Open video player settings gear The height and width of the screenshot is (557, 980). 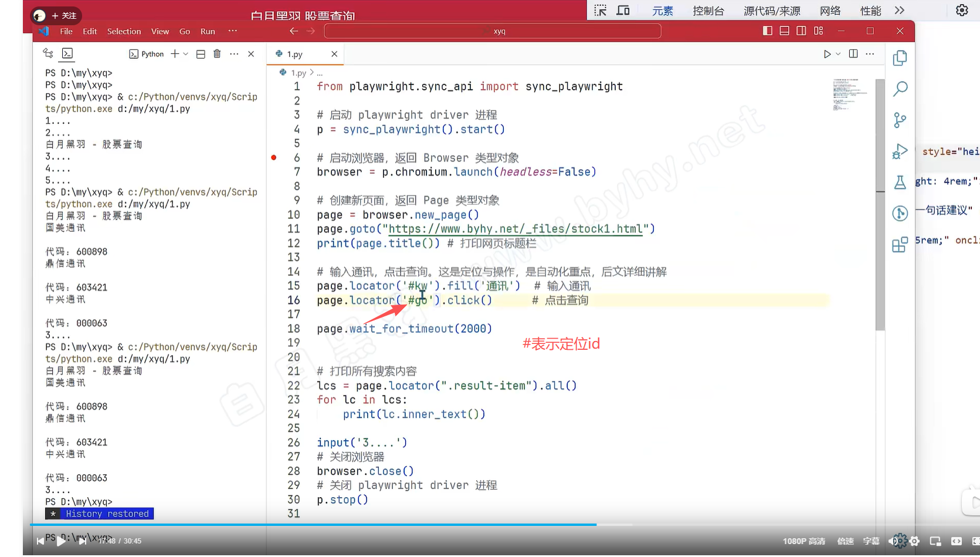pyautogui.click(x=915, y=541)
